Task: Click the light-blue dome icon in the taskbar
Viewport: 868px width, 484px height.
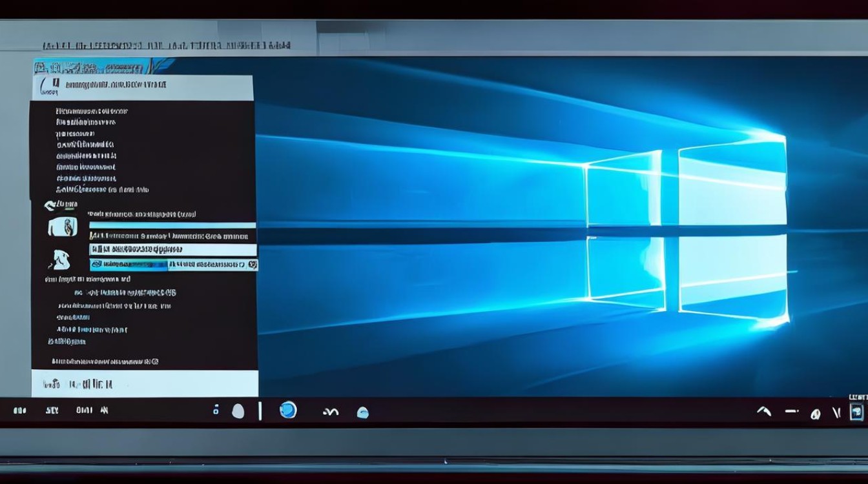Action: tap(363, 412)
